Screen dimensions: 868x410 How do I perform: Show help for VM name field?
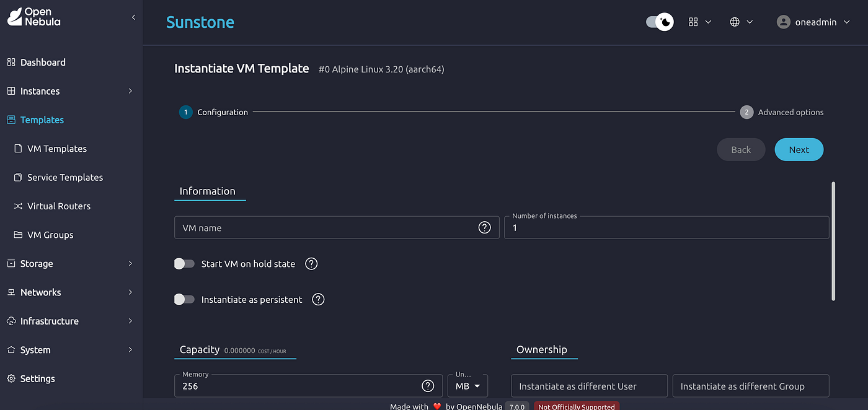pos(485,227)
